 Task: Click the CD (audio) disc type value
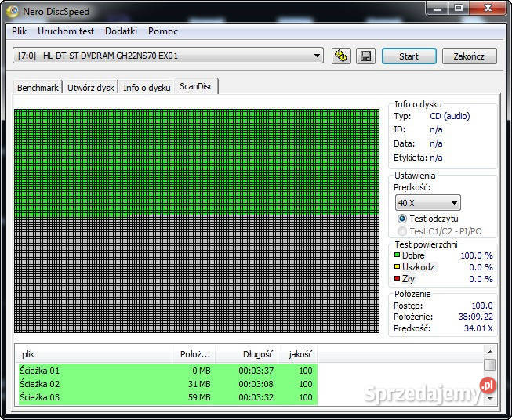(449, 116)
